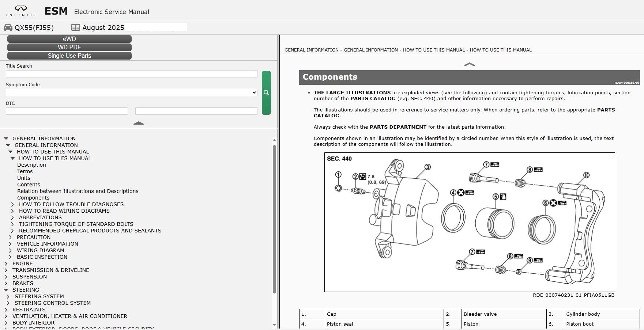Viewport: 644px width, 330px height.
Task: Click the Cylinder body table cell
Action: tap(602, 314)
